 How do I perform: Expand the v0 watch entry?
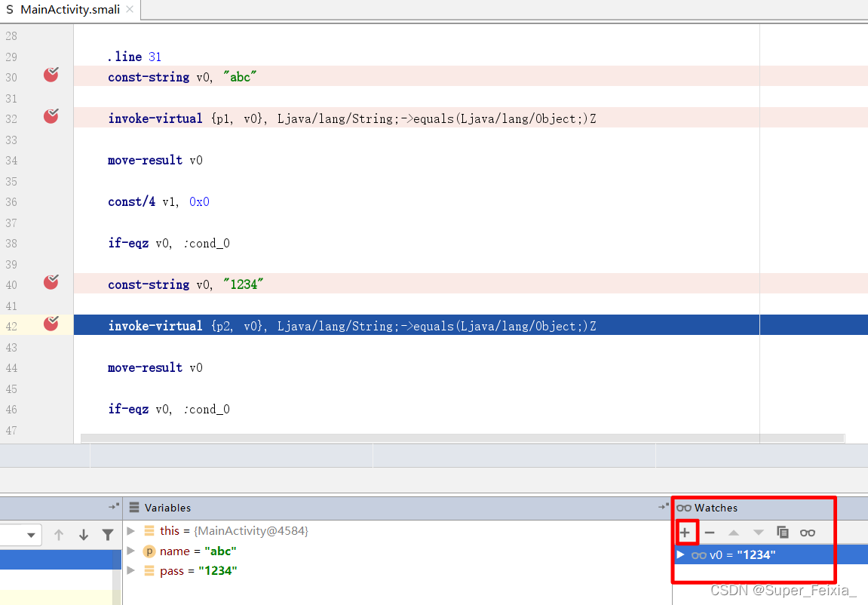pos(679,554)
